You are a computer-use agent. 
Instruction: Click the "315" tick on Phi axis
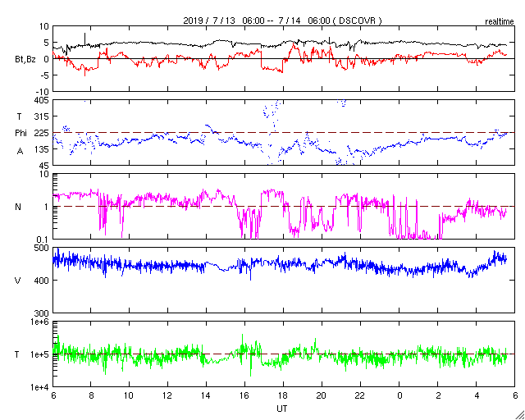click(x=42, y=116)
